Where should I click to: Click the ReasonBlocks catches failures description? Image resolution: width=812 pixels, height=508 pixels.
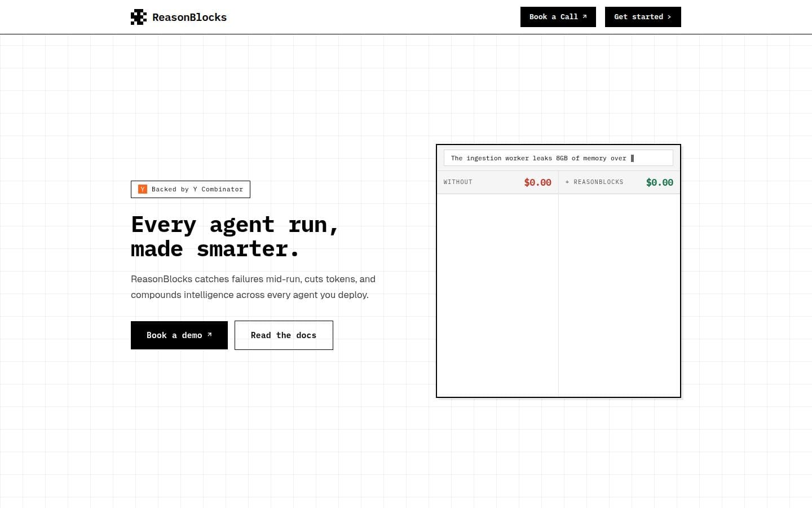click(253, 287)
